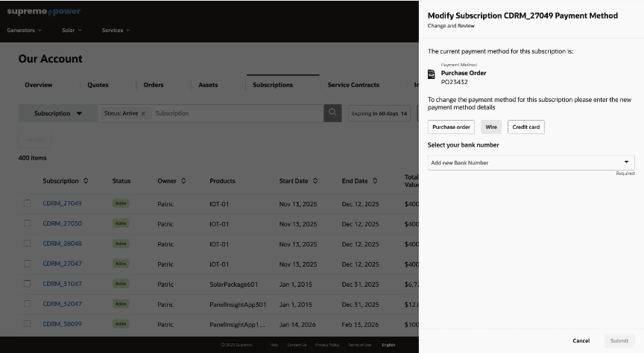
Task: Sort by End Date column arrows
Action: (x=375, y=181)
